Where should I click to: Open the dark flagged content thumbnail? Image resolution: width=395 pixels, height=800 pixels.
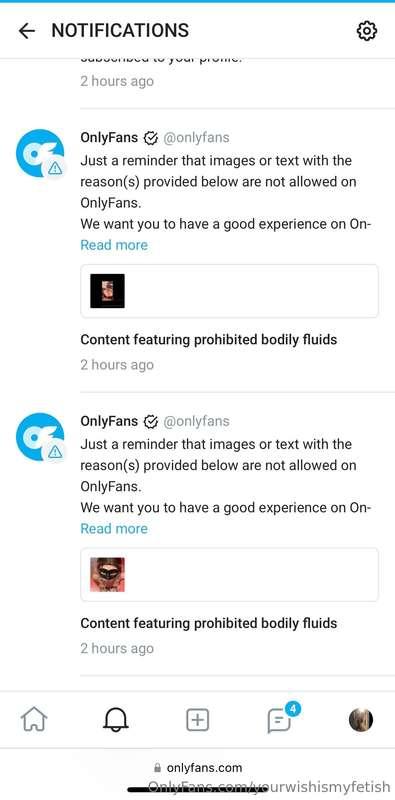click(107, 291)
